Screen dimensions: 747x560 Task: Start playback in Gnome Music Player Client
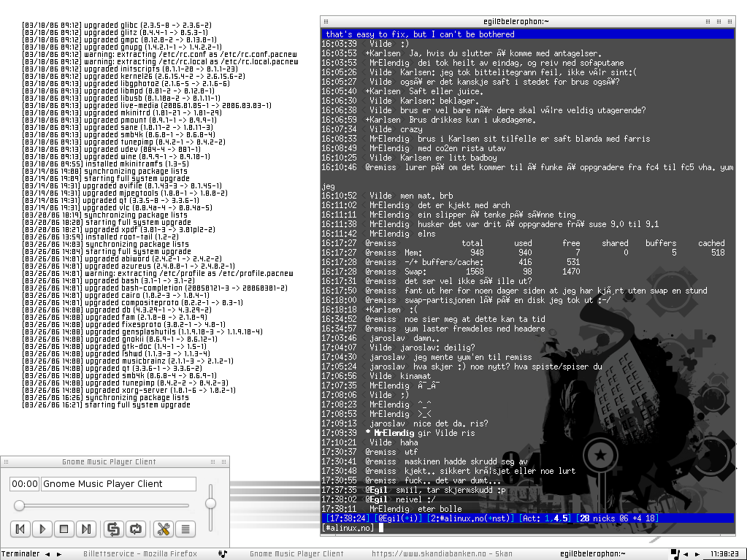point(42,529)
